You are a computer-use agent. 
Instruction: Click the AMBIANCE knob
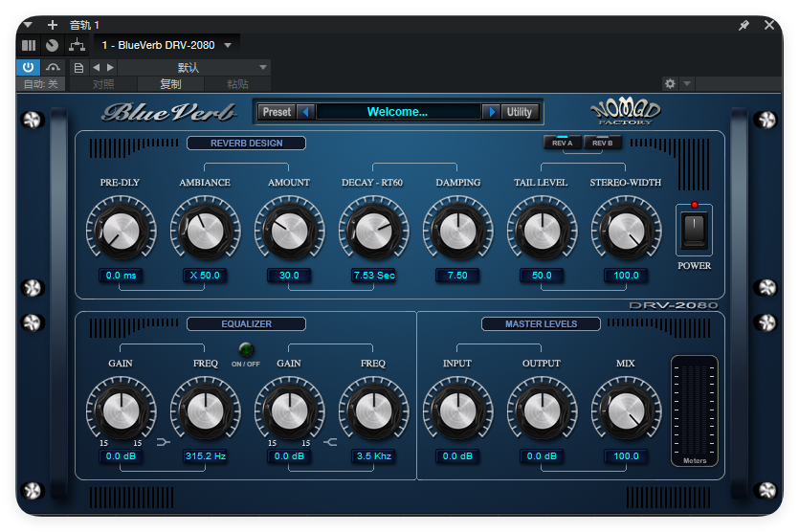pyautogui.click(x=205, y=231)
